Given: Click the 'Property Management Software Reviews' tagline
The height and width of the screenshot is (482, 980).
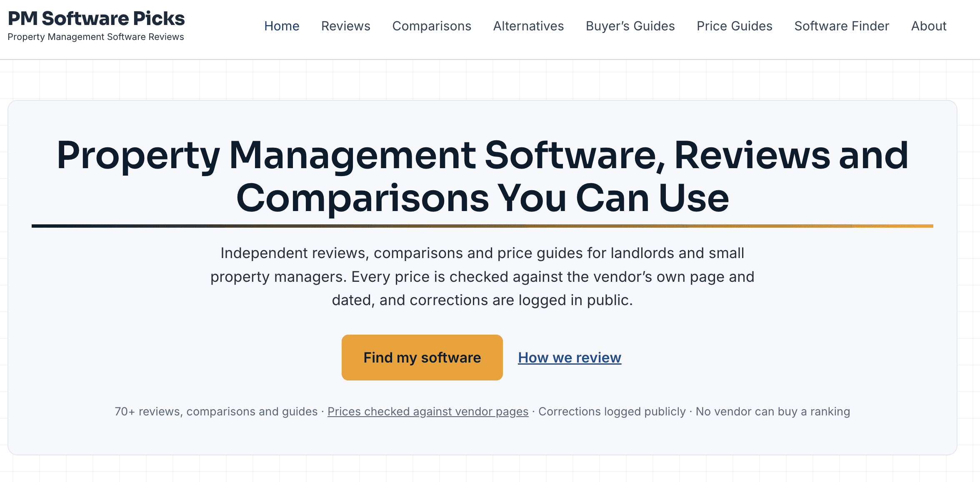Looking at the screenshot, I should click(x=96, y=37).
